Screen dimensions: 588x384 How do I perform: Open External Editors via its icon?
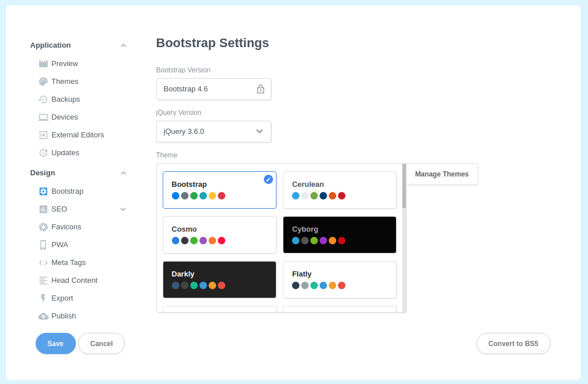click(x=43, y=135)
